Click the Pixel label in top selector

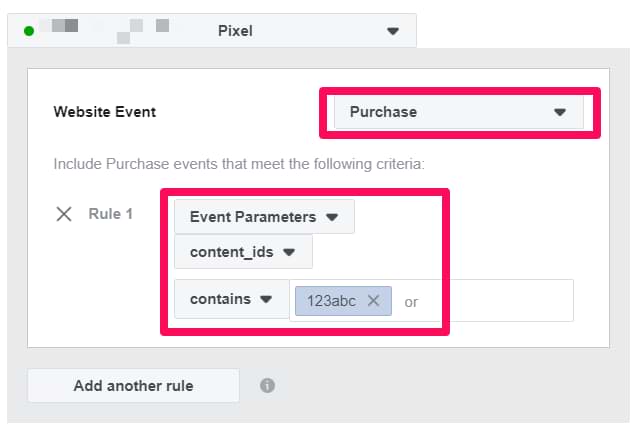tap(235, 31)
